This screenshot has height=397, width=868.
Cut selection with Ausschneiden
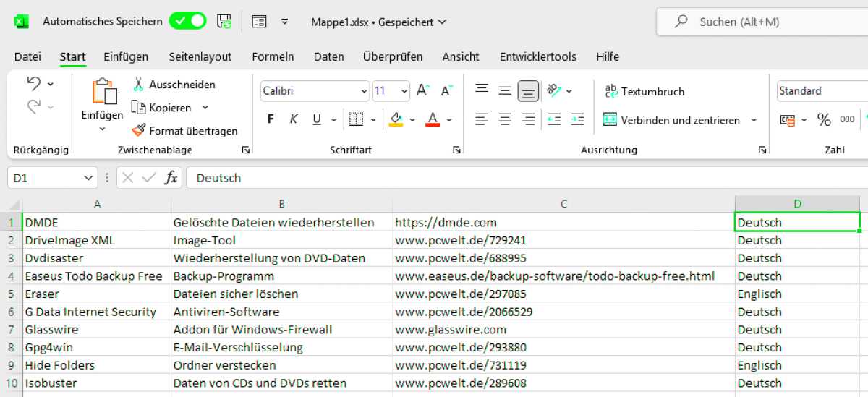click(x=174, y=85)
